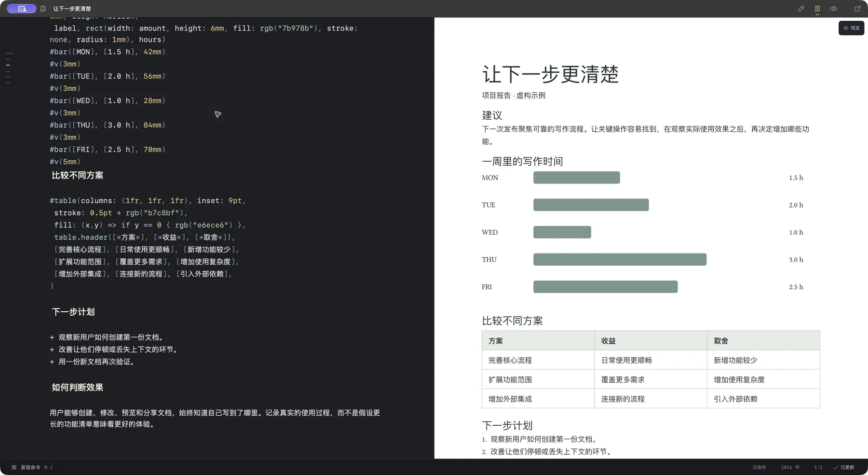This screenshot has height=475, width=868.
Task: Click the 覆盖更多需求 cell in the preview table
Action: point(651,379)
